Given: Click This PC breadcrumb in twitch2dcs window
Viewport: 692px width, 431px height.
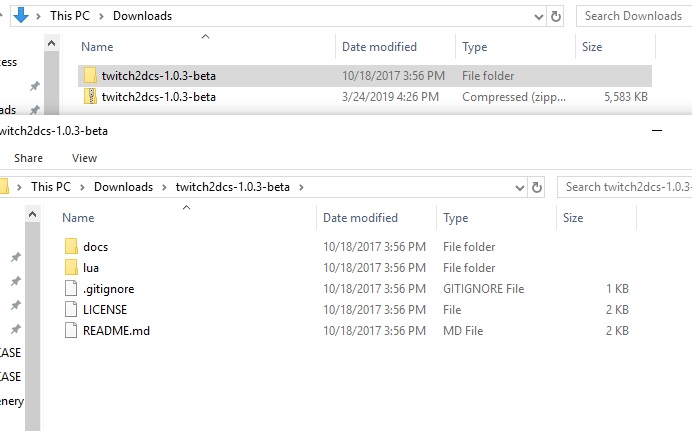Looking at the screenshot, I should tap(51, 187).
